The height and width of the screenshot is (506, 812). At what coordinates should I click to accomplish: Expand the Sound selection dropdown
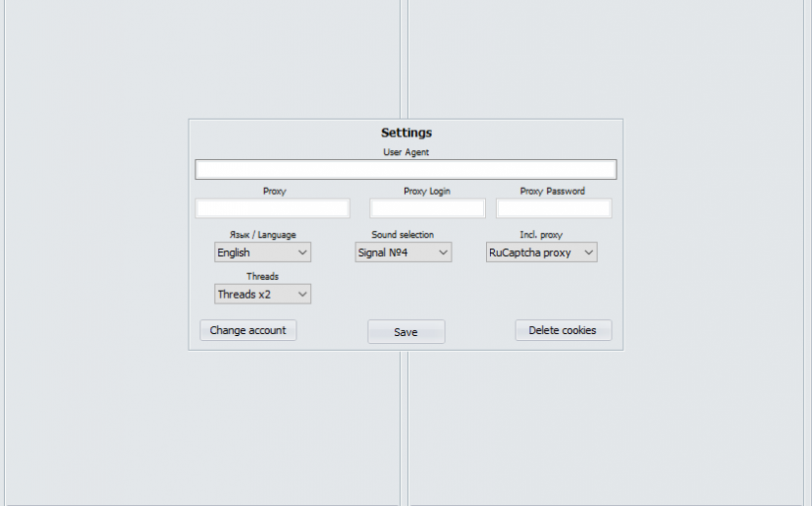403,253
